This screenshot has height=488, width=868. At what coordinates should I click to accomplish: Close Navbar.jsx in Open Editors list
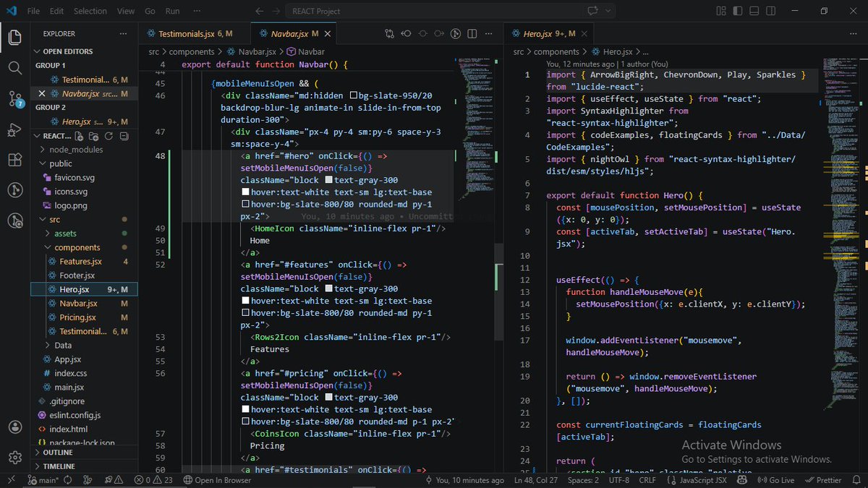tap(41, 94)
